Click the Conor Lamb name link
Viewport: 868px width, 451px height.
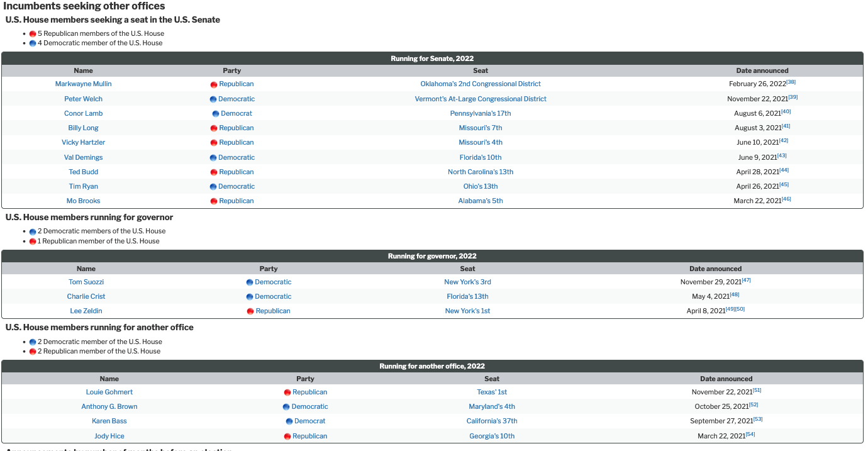click(83, 113)
